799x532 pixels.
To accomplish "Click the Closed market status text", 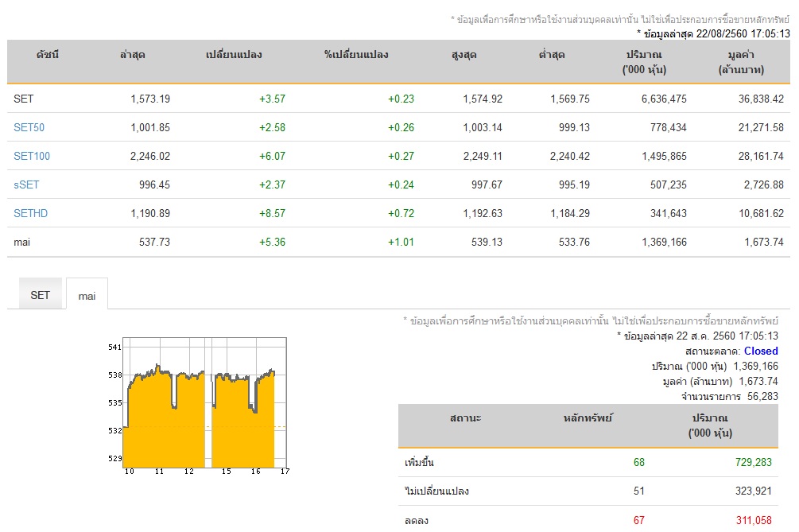I will pyautogui.click(x=761, y=351).
